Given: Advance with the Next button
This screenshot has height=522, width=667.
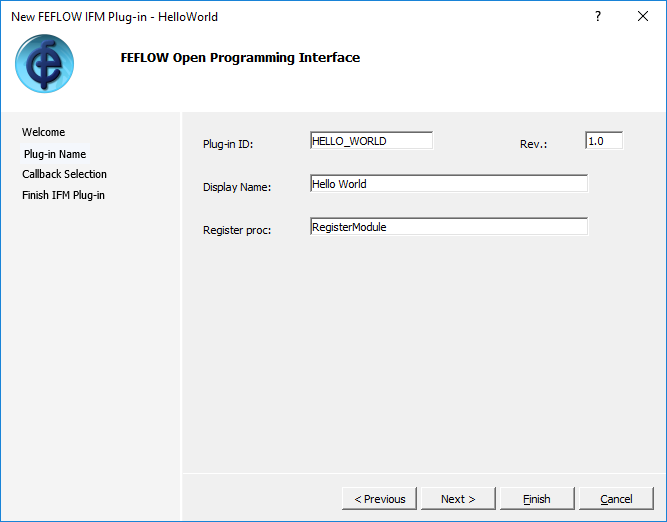Looking at the screenshot, I should coord(458,499).
